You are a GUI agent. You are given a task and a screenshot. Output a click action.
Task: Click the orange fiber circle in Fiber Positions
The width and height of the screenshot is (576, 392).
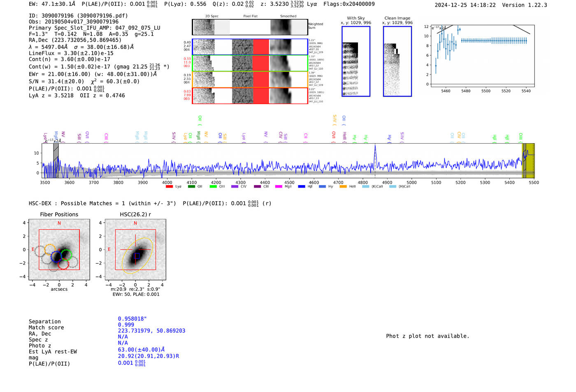(x=50, y=250)
